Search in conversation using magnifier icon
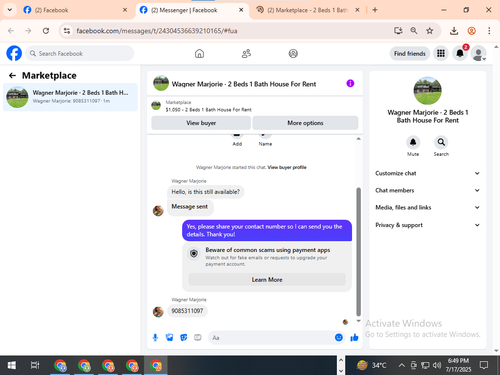Screen dimensions: 500x375 [x=441, y=142]
